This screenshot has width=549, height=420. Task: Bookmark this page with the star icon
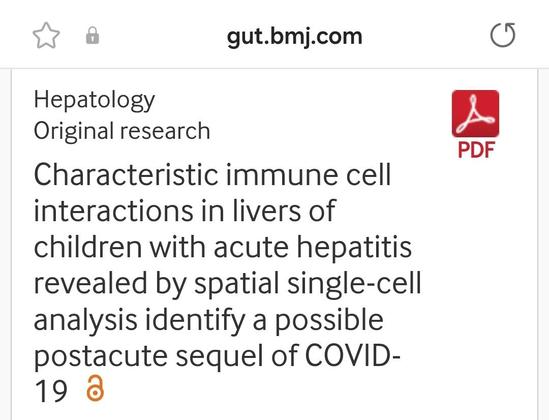[x=46, y=35]
